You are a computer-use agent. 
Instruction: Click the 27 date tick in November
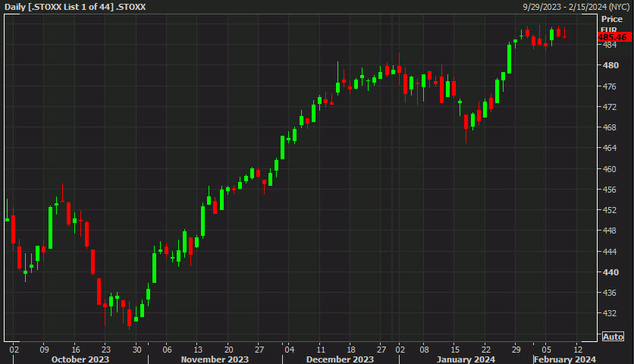259,350
